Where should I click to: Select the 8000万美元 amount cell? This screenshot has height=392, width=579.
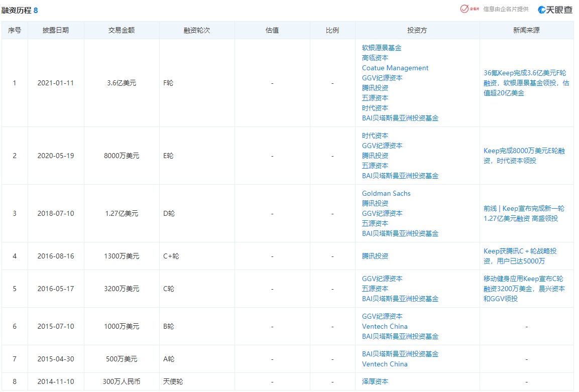[122, 156]
